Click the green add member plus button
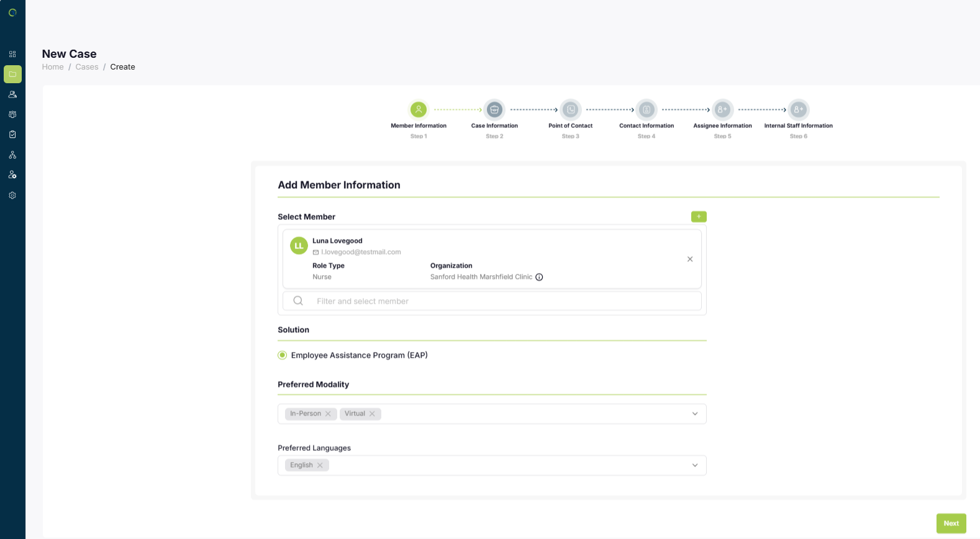 699,216
